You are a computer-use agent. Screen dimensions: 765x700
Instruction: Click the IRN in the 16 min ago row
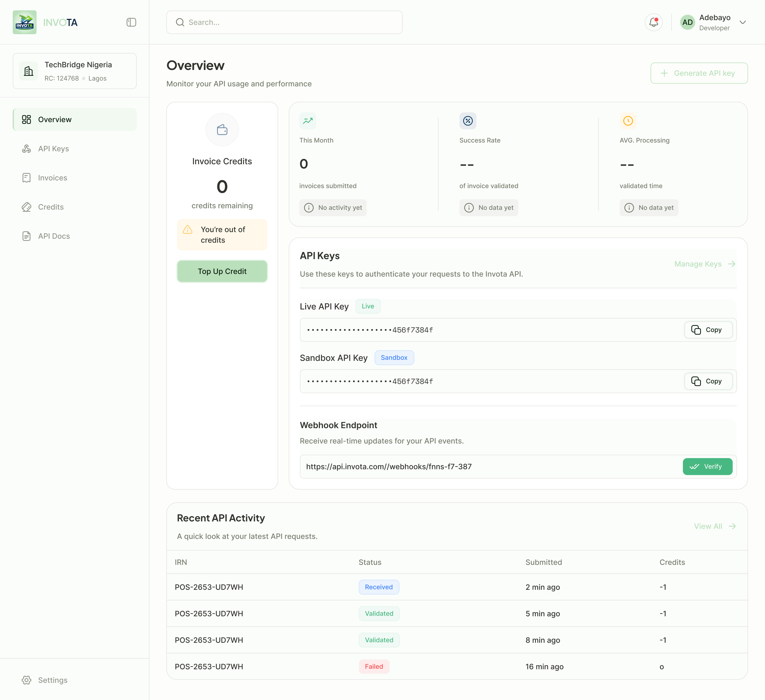click(x=209, y=667)
